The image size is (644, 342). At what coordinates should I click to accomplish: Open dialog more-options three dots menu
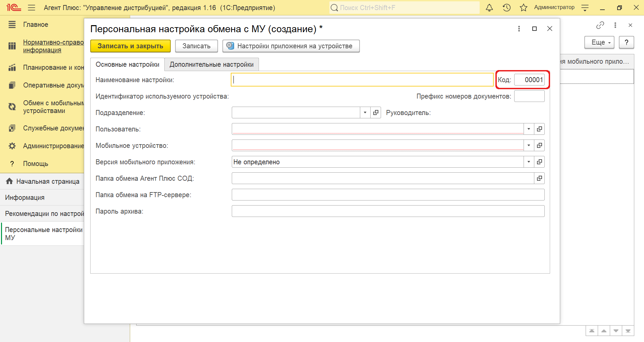[519, 29]
